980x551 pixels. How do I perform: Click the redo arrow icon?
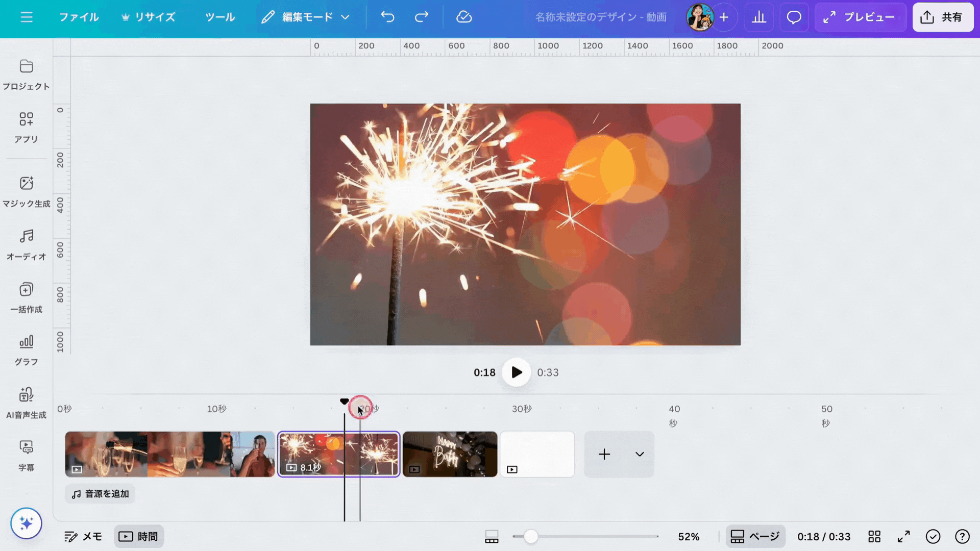tap(421, 17)
